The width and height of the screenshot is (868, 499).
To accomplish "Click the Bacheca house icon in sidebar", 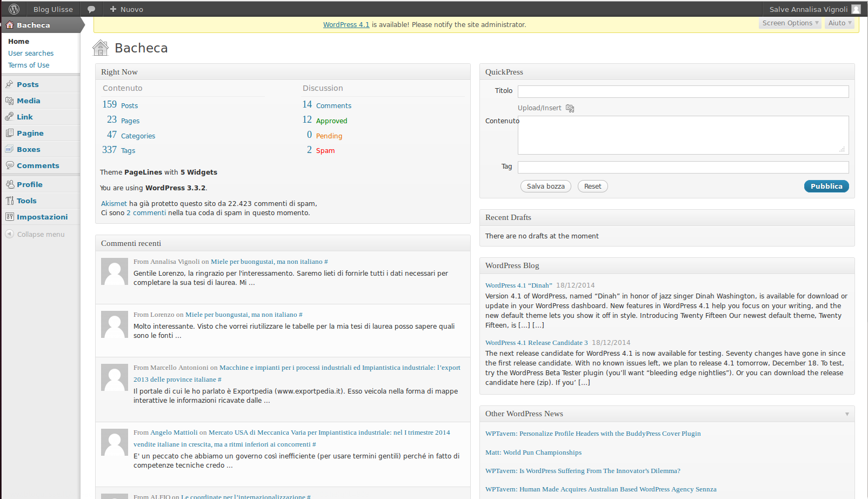I will coord(10,25).
